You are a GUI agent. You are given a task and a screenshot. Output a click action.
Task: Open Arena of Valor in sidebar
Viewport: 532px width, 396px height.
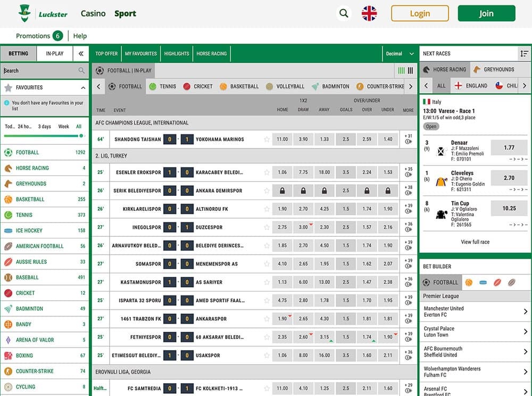point(45,340)
